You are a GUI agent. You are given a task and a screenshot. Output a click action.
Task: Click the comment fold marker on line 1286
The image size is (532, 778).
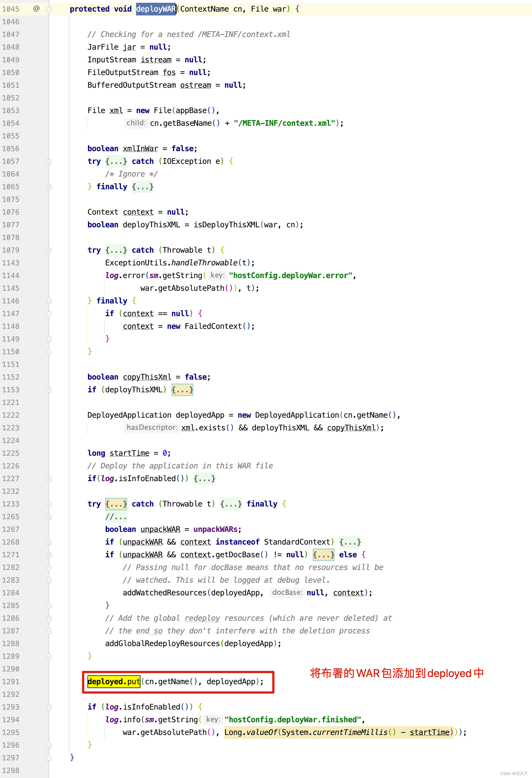coord(49,619)
